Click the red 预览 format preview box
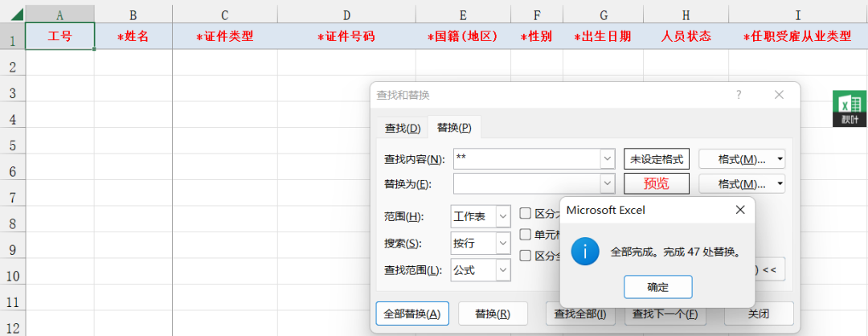The image size is (868, 336). (x=657, y=184)
